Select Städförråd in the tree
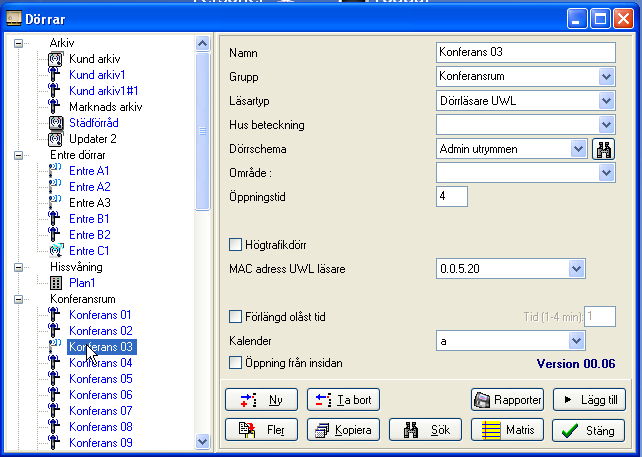This screenshot has width=642, height=457. tap(94, 123)
